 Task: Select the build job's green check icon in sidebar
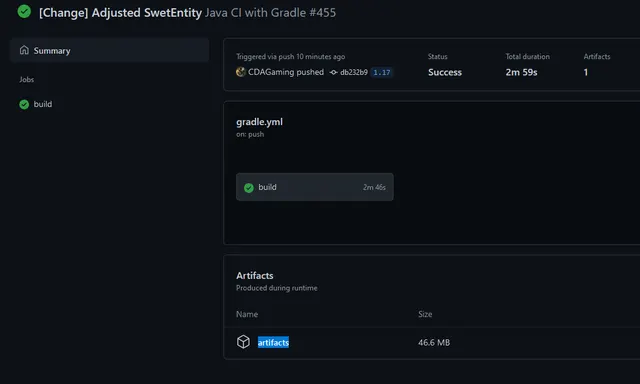click(x=24, y=104)
